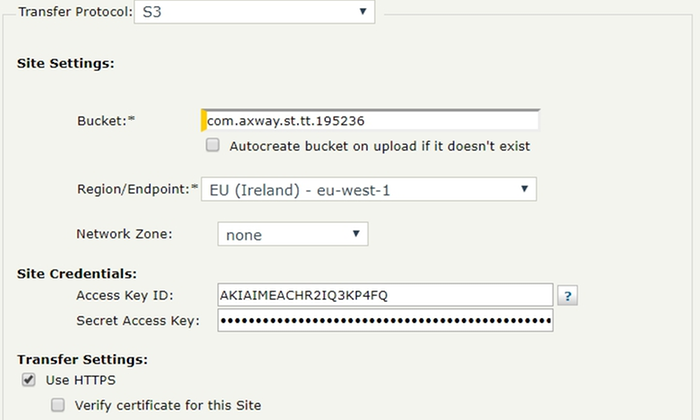Click the help icon beside Access Key ID
This screenshot has width=700, height=420.
tap(569, 296)
